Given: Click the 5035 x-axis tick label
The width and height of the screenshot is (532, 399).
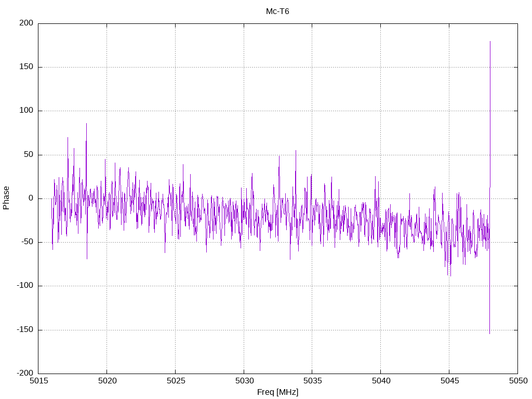Looking at the screenshot, I should coord(312,381).
